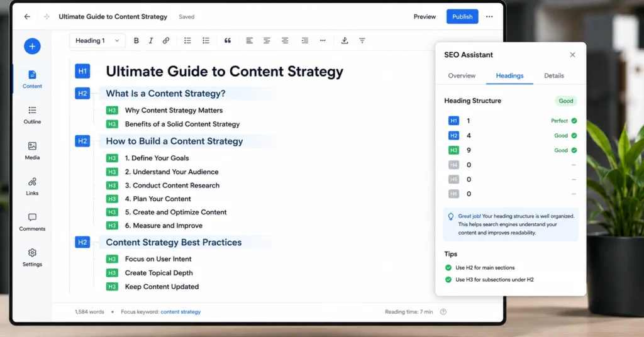Viewport: 644px width, 337px height.
Task: Go back with the left arrow
Action: pyautogui.click(x=27, y=17)
